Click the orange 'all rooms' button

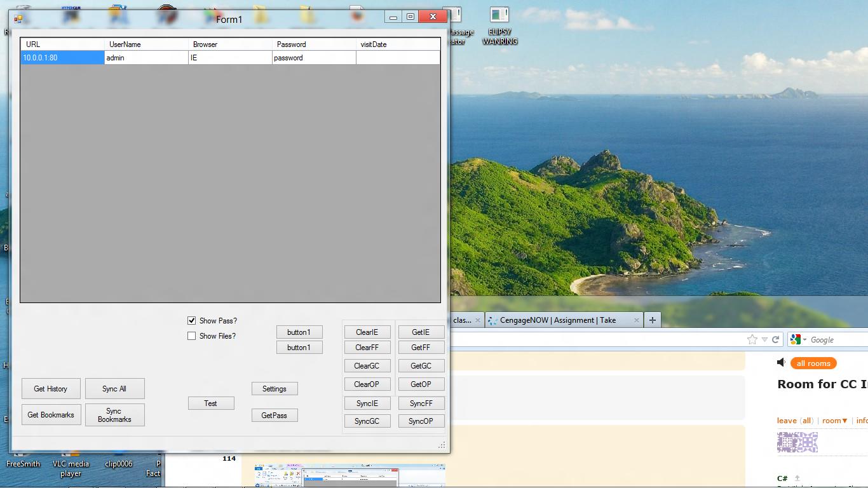813,363
